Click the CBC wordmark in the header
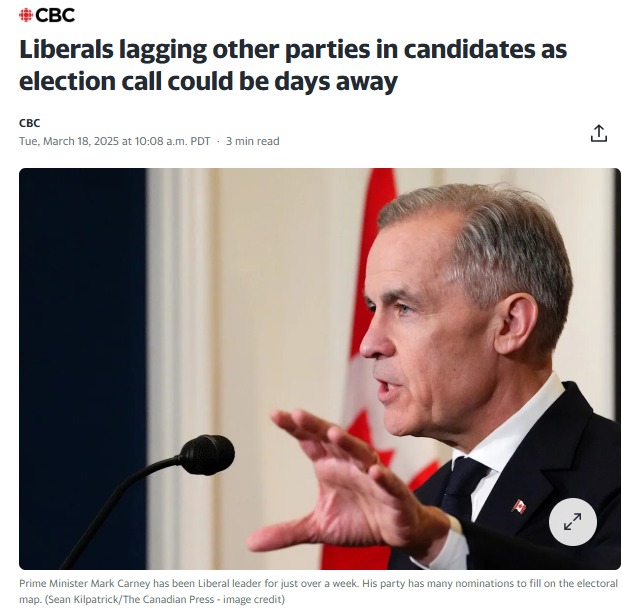This screenshot has width=622, height=612. click(55, 15)
